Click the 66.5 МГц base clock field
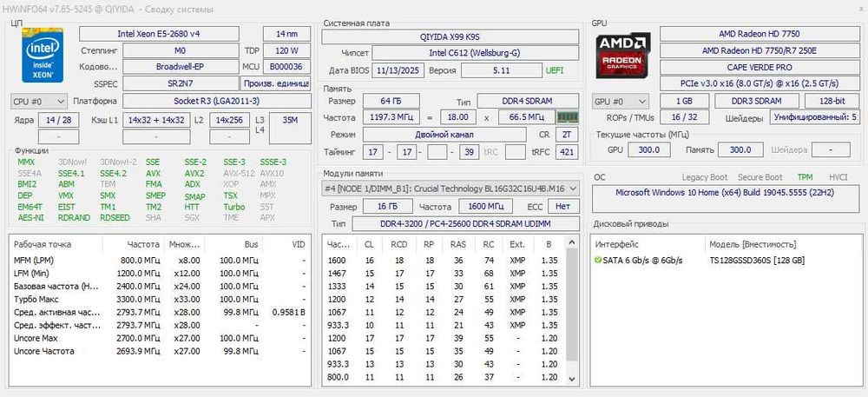868x397 pixels. [x=526, y=117]
